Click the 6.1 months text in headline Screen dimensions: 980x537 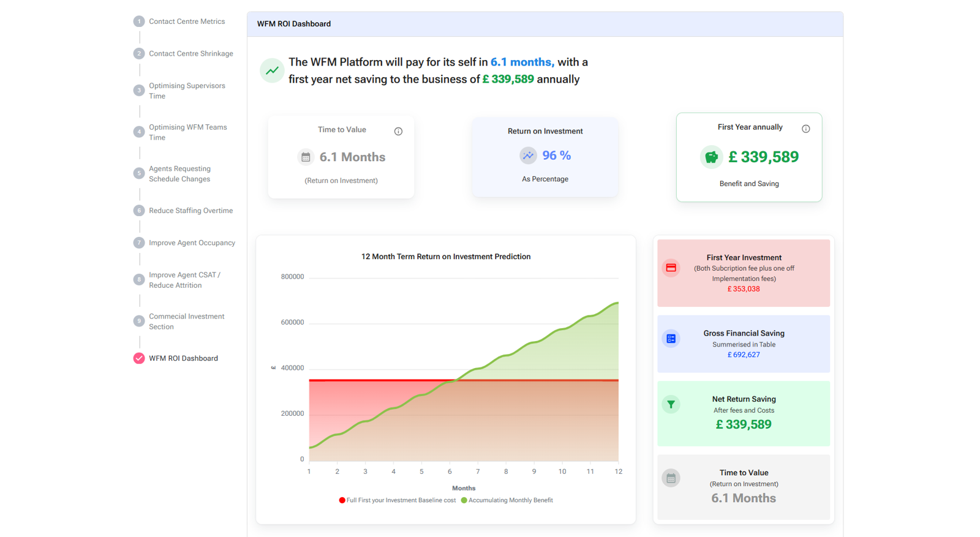click(x=522, y=62)
